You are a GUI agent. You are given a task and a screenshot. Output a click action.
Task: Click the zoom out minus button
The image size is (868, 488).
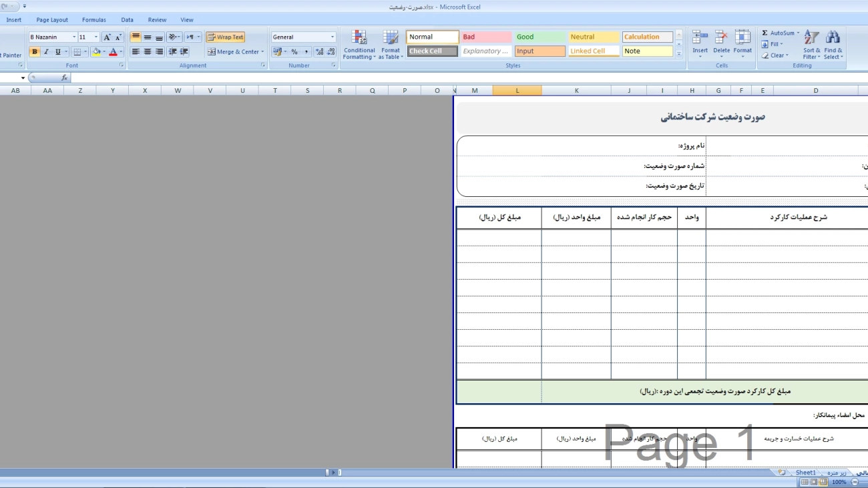855,482
